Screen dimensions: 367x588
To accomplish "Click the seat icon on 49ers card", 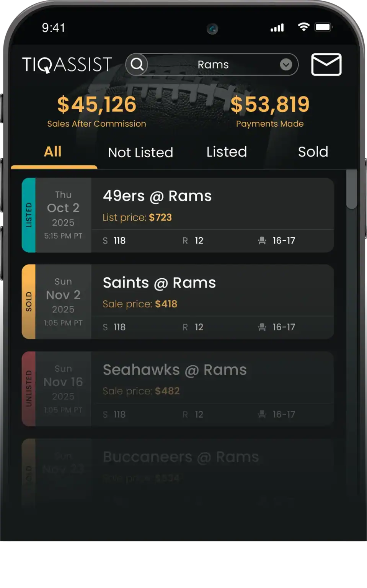I will click(x=262, y=240).
